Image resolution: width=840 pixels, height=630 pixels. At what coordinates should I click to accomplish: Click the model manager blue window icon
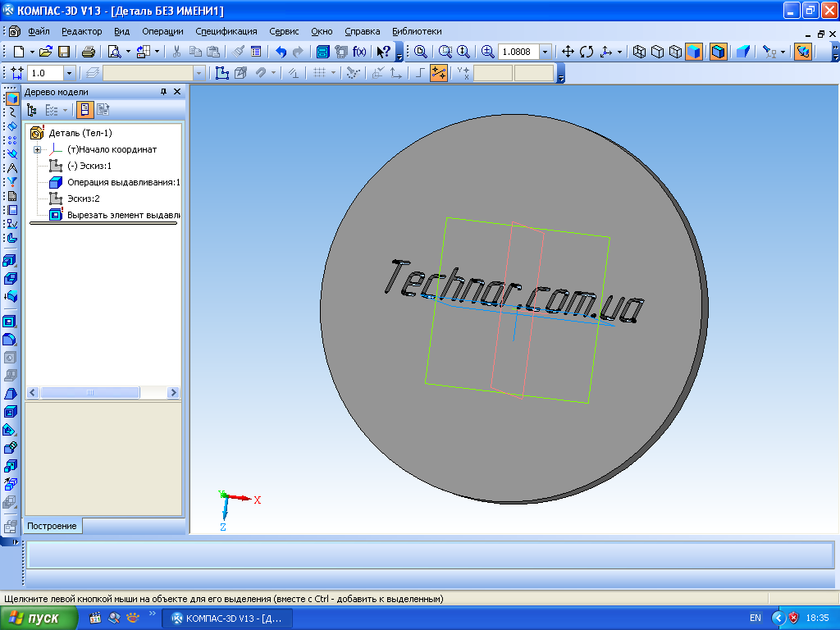tap(322, 52)
